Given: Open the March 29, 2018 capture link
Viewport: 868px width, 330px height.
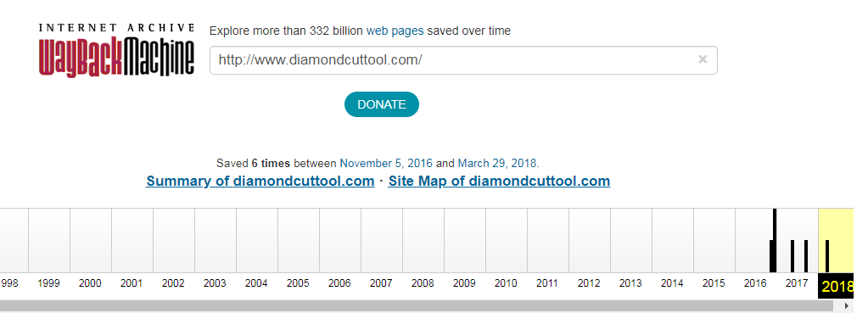Looking at the screenshot, I should point(497,164).
